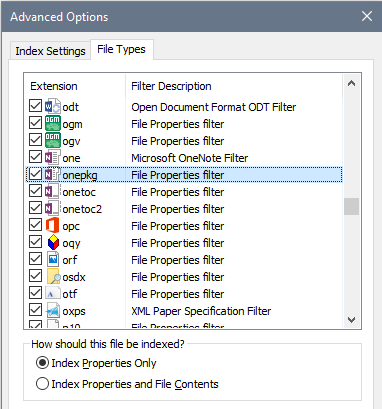
Task: Uncheck the odt extension checkbox
Action: coord(35,106)
